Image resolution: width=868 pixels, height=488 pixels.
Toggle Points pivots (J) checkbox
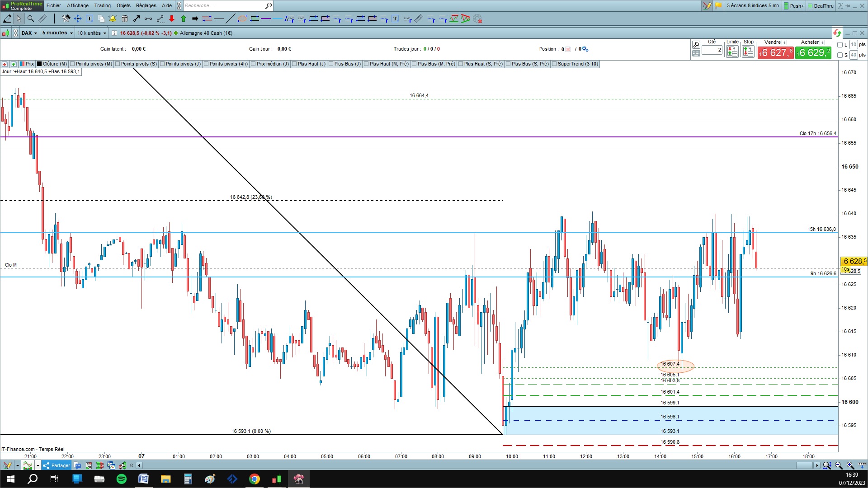pyautogui.click(x=162, y=64)
